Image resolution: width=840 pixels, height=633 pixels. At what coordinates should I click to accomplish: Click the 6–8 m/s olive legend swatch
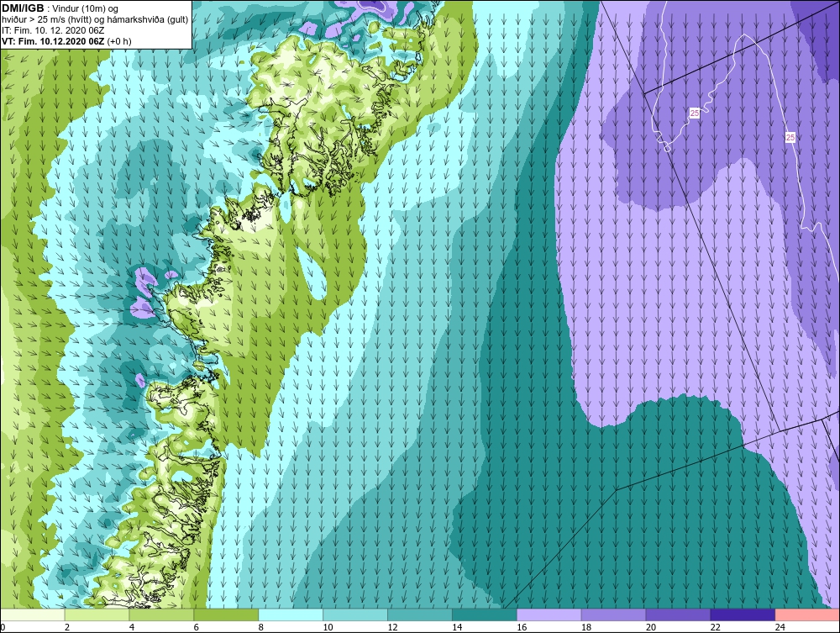(x=226, y=615)
